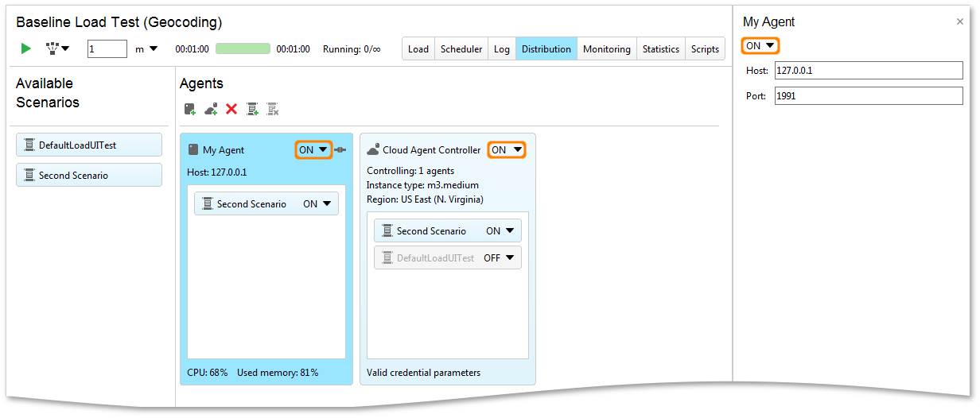Click 'CPU: 68%' status text
The height and width of the screenshot is (418, 980).
pos(208,372)
